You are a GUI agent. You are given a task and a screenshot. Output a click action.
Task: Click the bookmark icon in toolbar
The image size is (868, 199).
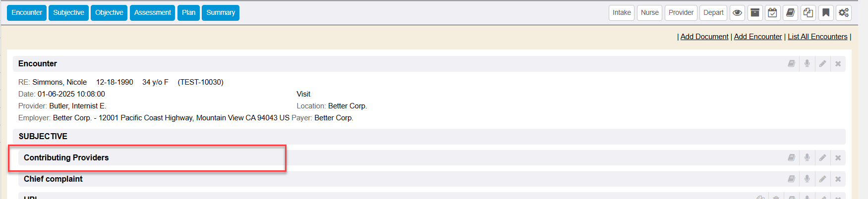pyautogui.click(x=826, y=13)
